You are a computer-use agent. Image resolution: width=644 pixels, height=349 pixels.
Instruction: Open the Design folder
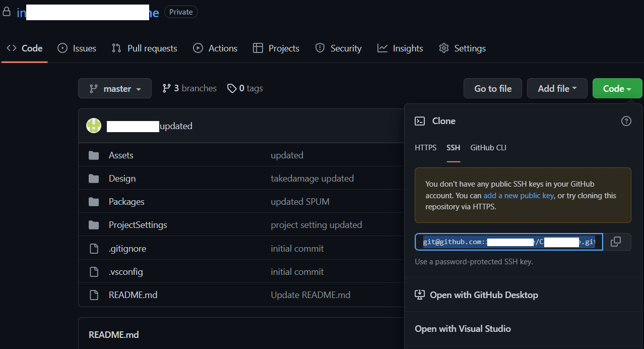pyautogui.click(x=122, y=179)
